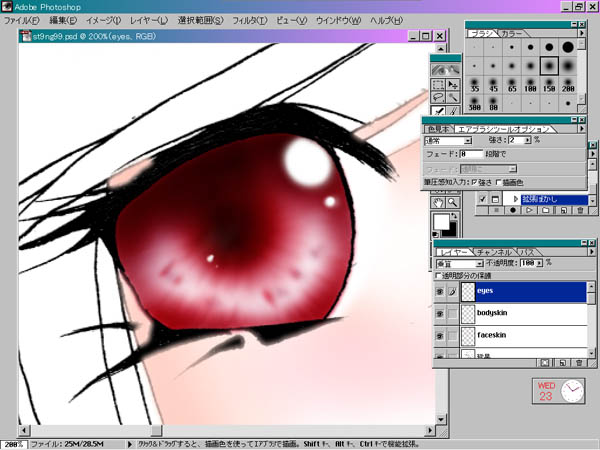Click the record button in Actions palette
The width and height of the screenshot is (600, 450).
point(513,210)
